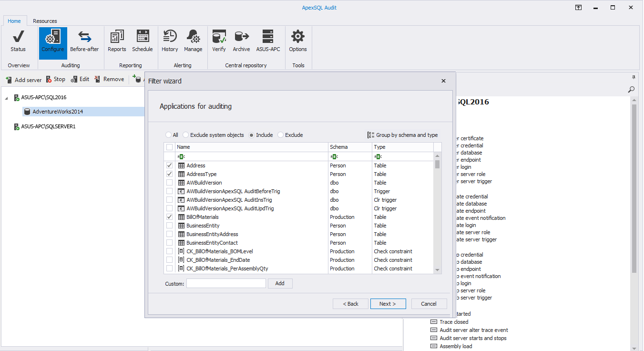Open the Type column filter operator

[x=378, y=156]
